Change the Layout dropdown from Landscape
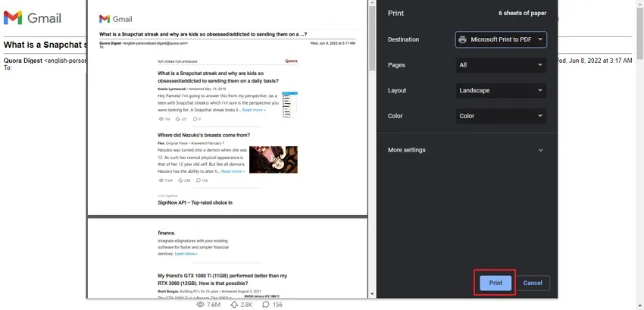Screen dimensions: 644x310 coord(500,90)
